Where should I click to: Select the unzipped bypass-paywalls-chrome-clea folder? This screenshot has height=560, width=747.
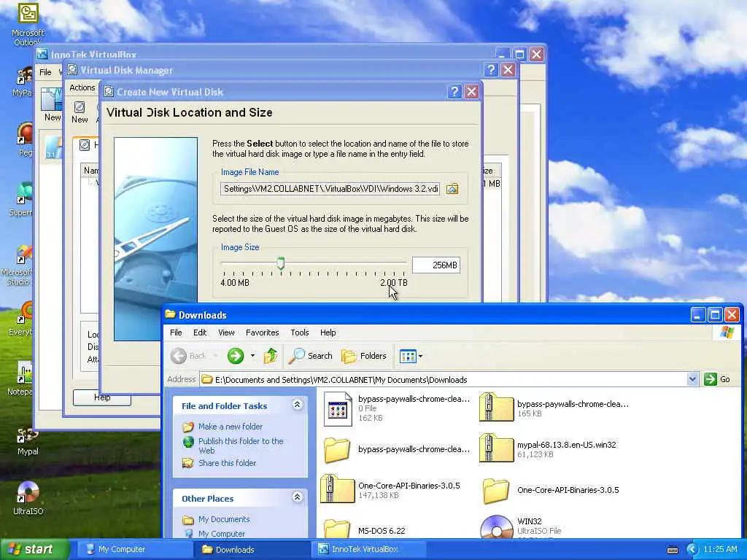pos(337,449)
